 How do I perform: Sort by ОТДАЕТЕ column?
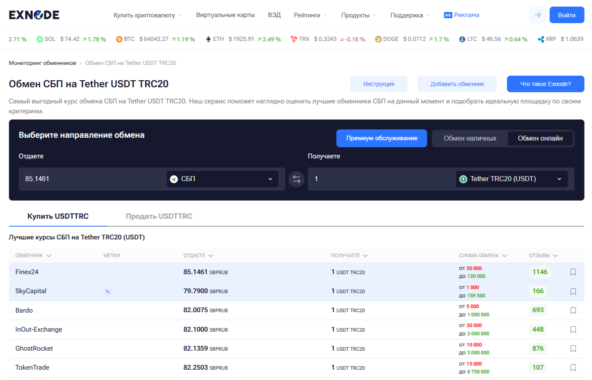pyautogui.click(x=198, y=256)
